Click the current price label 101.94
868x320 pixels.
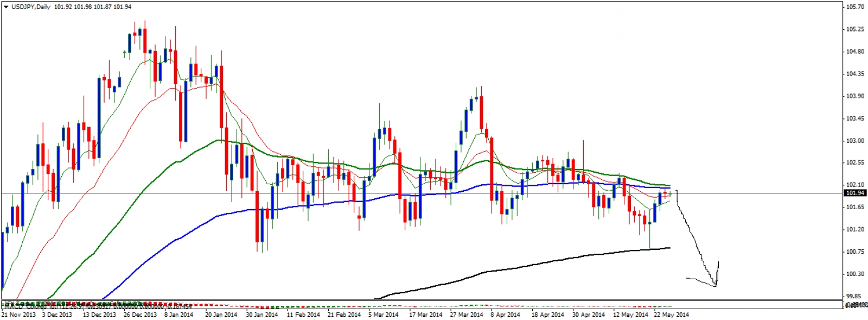click(x=855, y=193)
